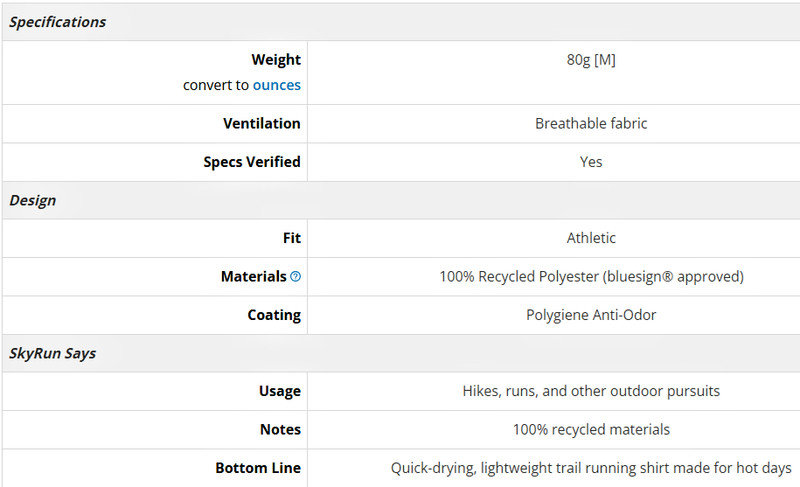This screenshot has width=800, height=487.
Task: Select the Usage row label
Action: click(280, 391)
